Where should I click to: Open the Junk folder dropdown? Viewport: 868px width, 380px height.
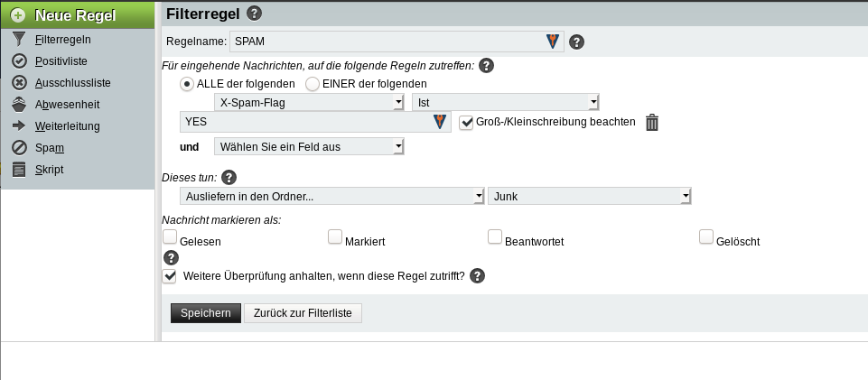coord(590,196)
